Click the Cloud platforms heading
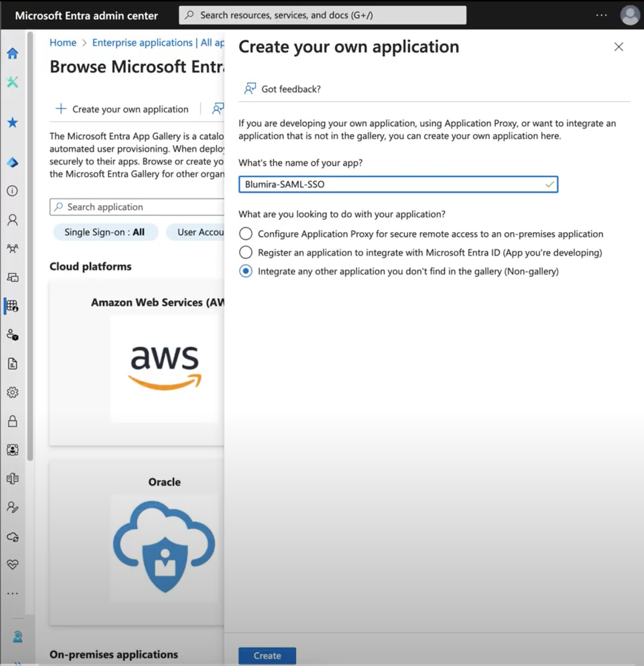 90,266
